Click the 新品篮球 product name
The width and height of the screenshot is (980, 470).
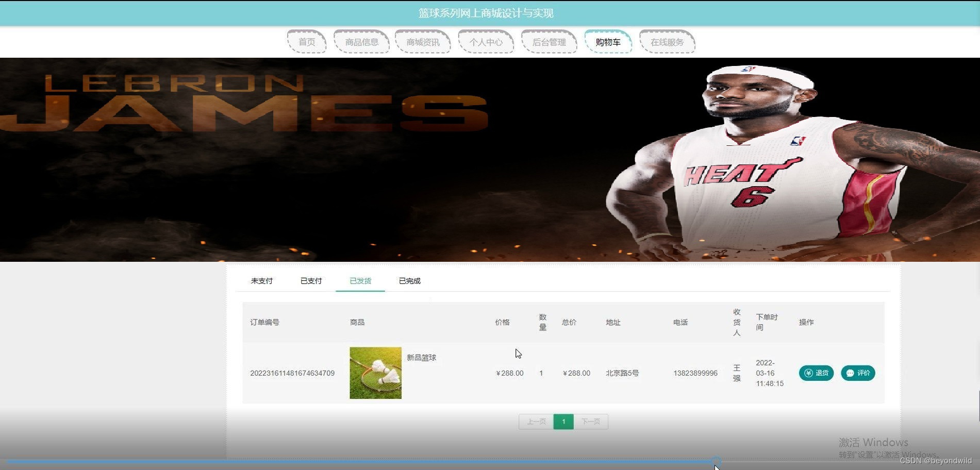[x=422, y=358]
